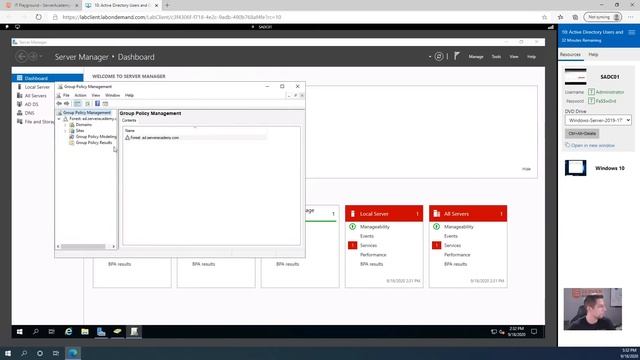640x360 pixels.
Task: Click browser reload button
Action: (x=39, y=17)
